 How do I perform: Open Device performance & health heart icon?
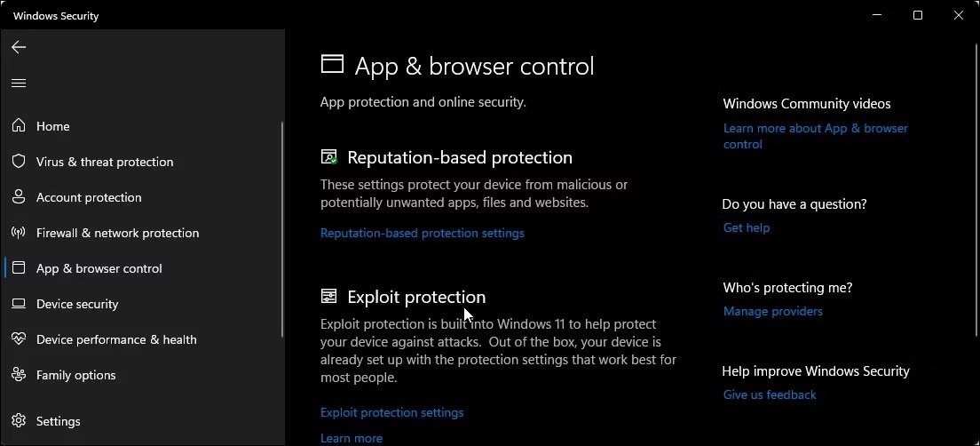click(19, 339)
